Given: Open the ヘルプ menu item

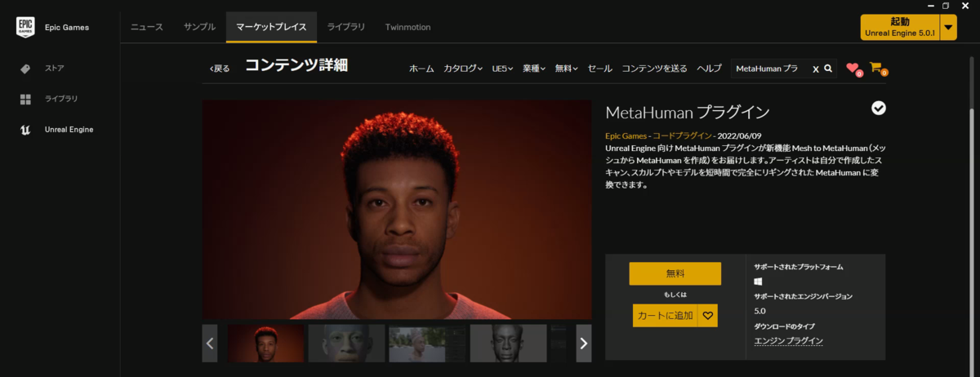Looking at the screenshot, I should coord(709,69).
